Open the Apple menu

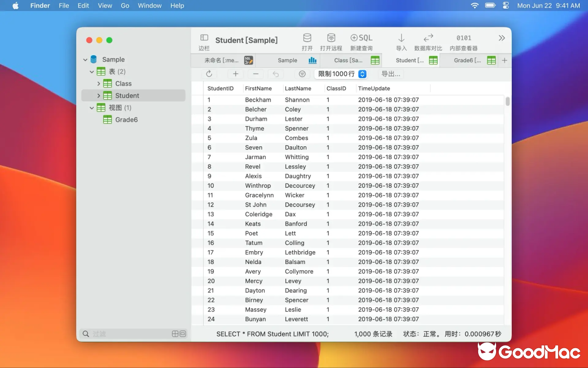15,6
